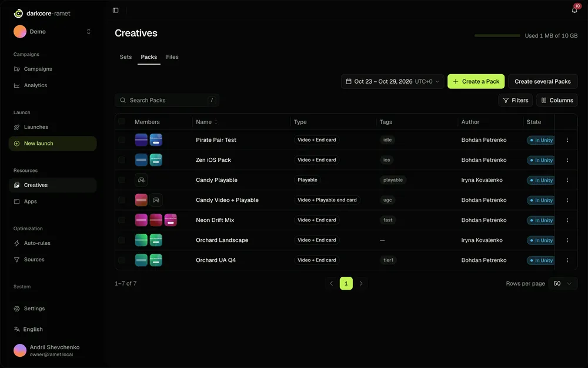Screen dimensions: 588x368
Task: Click the Auto-rules lightning icon
Action: 17,243
